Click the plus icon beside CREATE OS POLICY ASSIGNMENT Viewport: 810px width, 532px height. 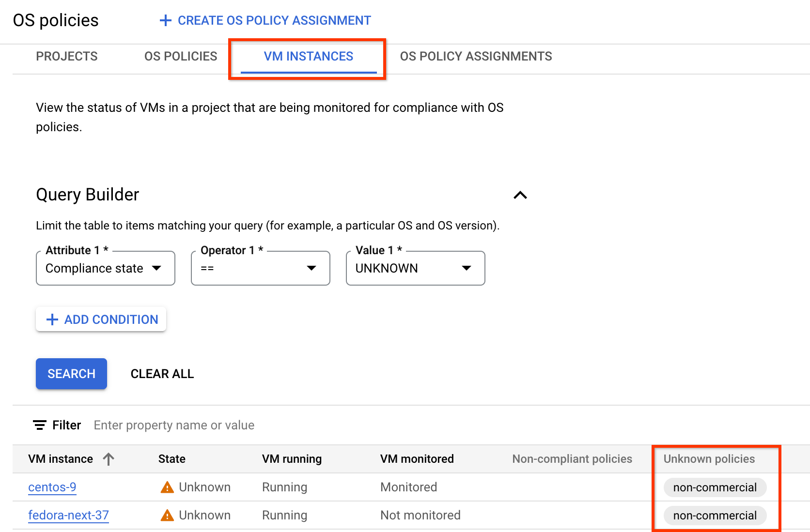point(165,20)
